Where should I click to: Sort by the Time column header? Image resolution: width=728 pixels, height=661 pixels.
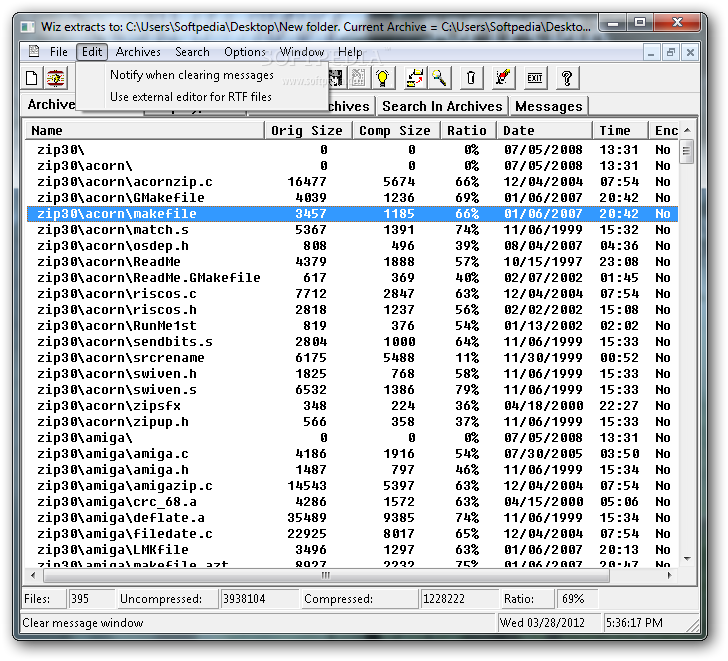click(620, 130)
